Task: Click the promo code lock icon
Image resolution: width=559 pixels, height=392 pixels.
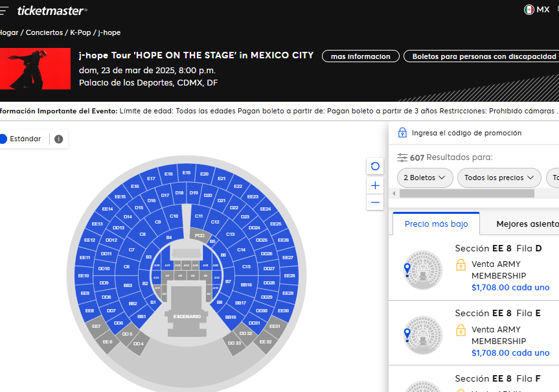Action: tap(402, 133)
